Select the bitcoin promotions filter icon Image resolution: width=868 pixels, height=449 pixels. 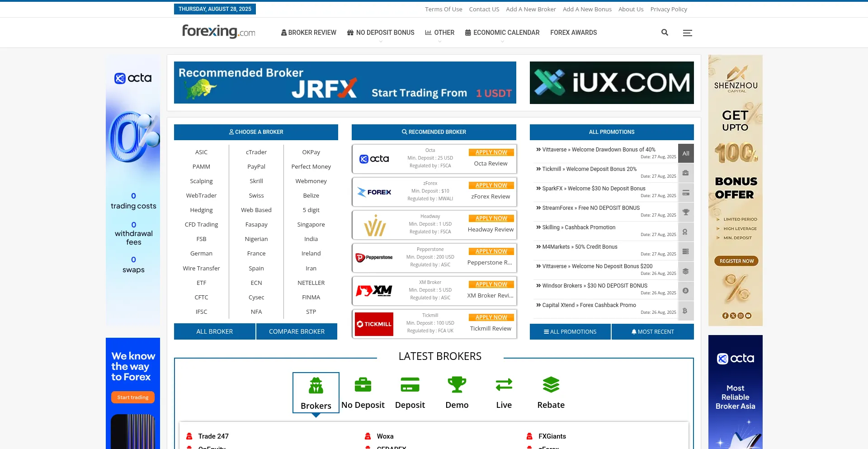point(686,311)
